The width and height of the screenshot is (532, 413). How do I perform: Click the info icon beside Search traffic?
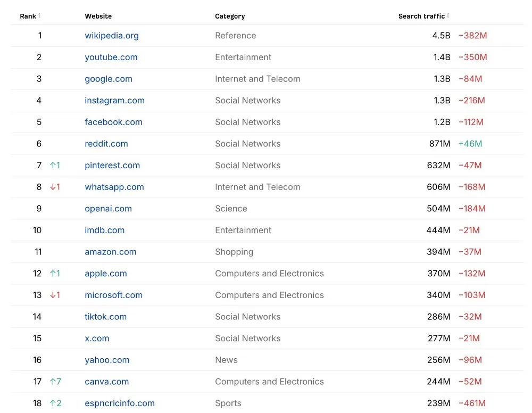[x=448, y=15]
